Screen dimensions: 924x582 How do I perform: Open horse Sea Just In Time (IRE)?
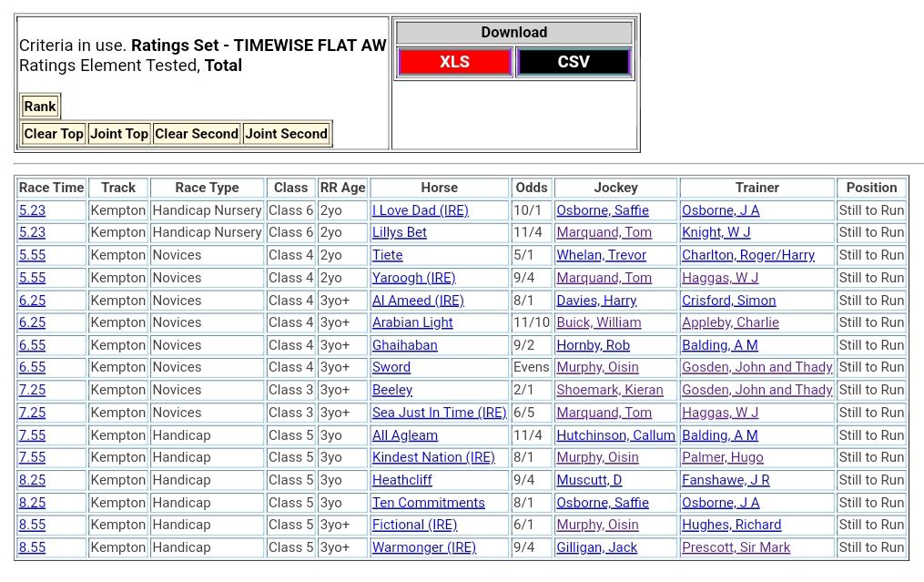pos(439,413)
